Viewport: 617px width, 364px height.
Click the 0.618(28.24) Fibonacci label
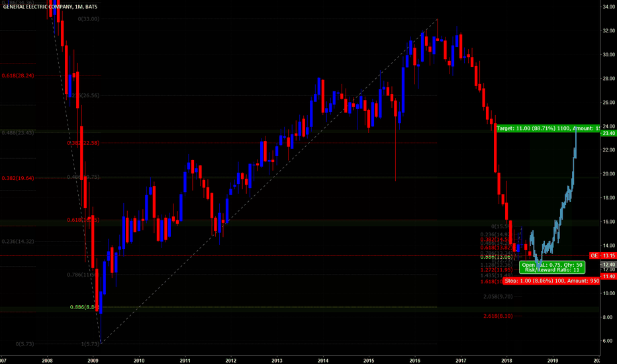(x=18, y=75)
